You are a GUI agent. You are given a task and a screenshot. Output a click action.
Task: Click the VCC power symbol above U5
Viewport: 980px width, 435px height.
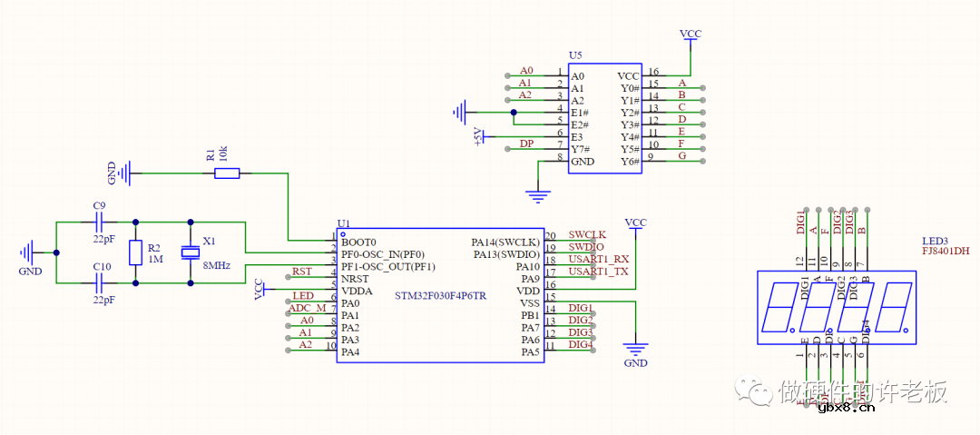[x=691, y=35]
